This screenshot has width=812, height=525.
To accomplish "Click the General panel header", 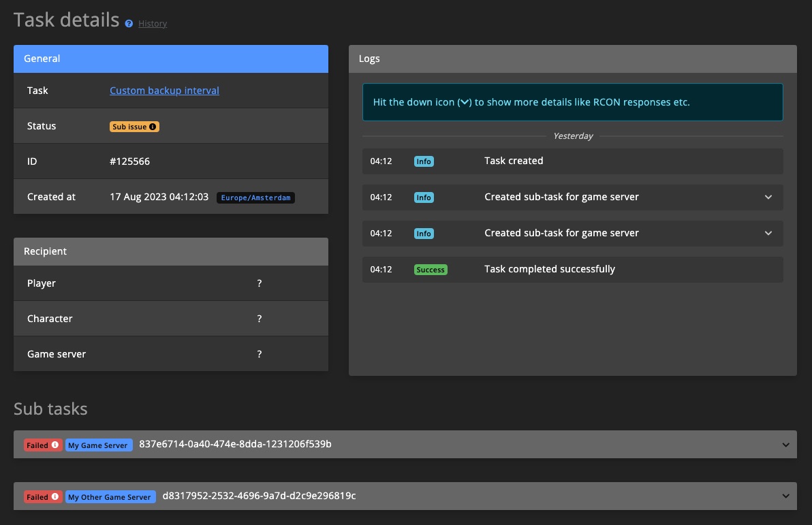I will click(x=42, y=59).
